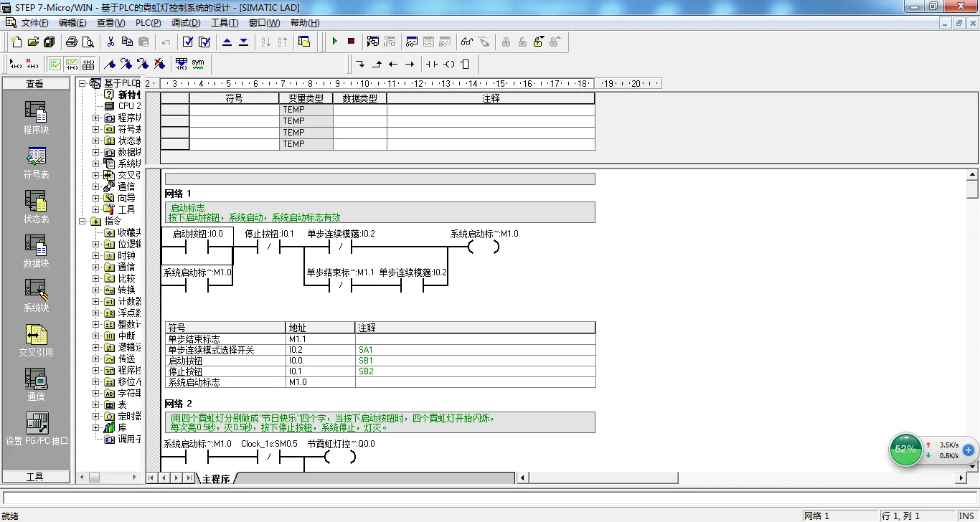Open the 帮助(H) menu

pyautogui.click(x=304, y=23)
